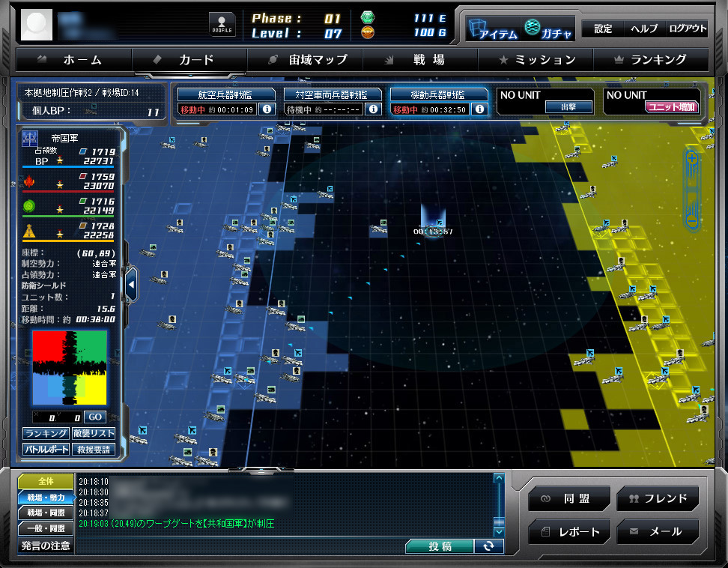The height and width of the screenshot is (568, 728).
Task: Switch chat to the 全体 tab
Action: coord(46,481)
